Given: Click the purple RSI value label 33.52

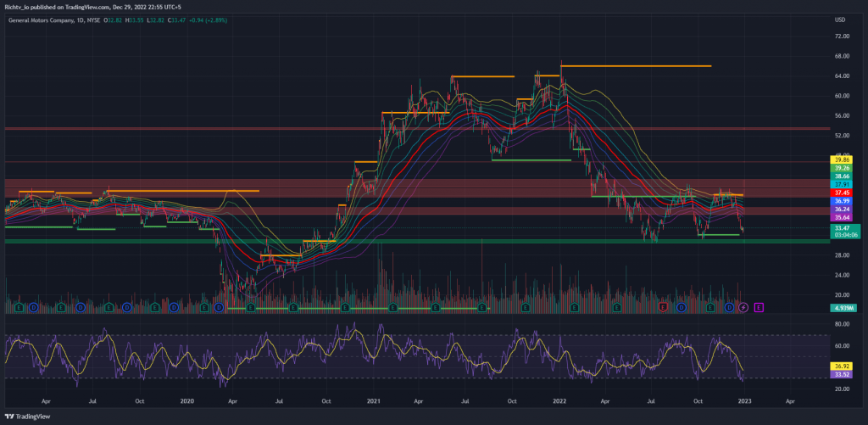Looking at the screenshot, I should point(843,375).
